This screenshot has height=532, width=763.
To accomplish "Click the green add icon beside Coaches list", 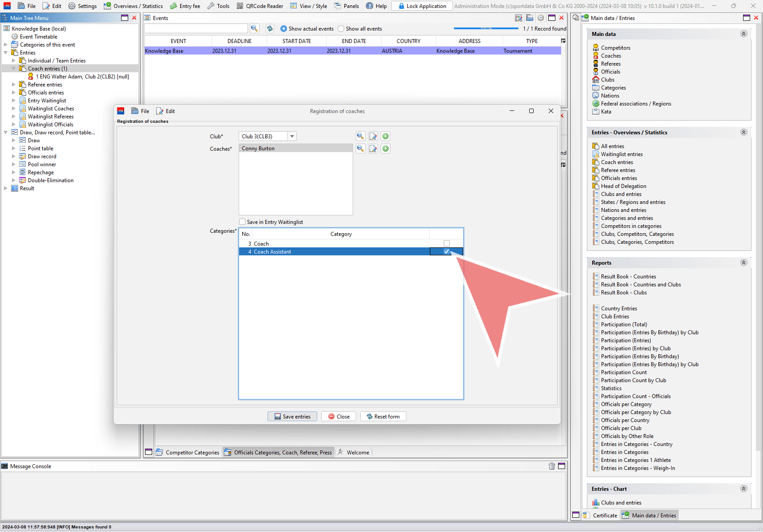I will pos(385,149).
